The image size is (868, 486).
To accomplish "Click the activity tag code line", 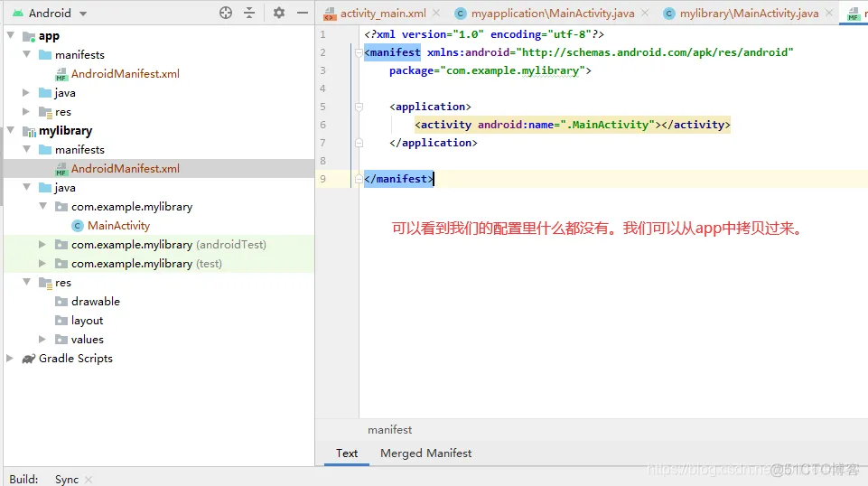I will (573, 125).
